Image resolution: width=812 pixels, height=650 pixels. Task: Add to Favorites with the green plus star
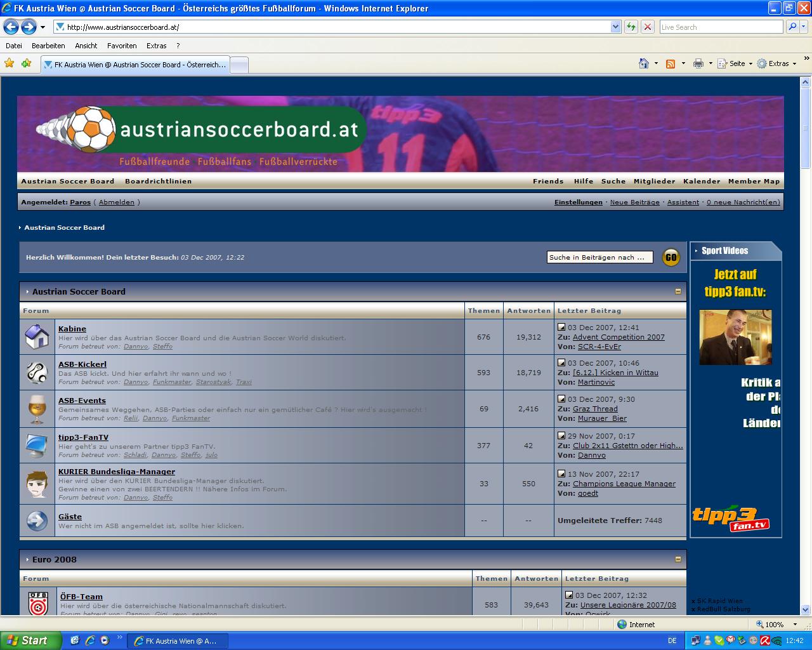coord(26,63)
